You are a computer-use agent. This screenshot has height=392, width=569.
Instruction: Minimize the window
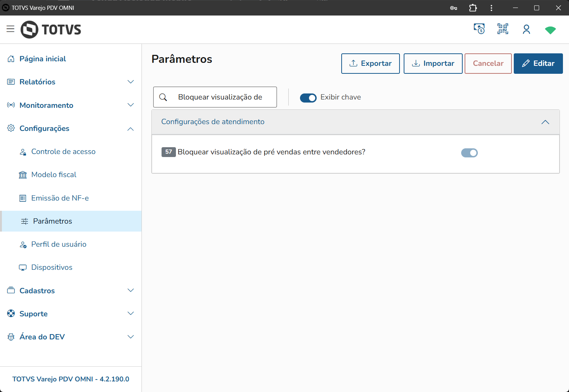point(515,8)
